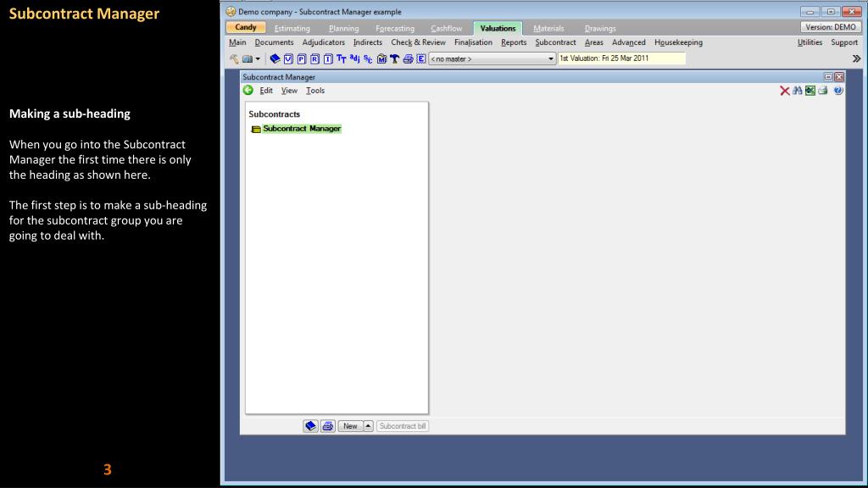The width and height of the screenshot is (868, 488).
Task: Click the printer icon in Subcontract Manager panel
Action: coord(823,91)
